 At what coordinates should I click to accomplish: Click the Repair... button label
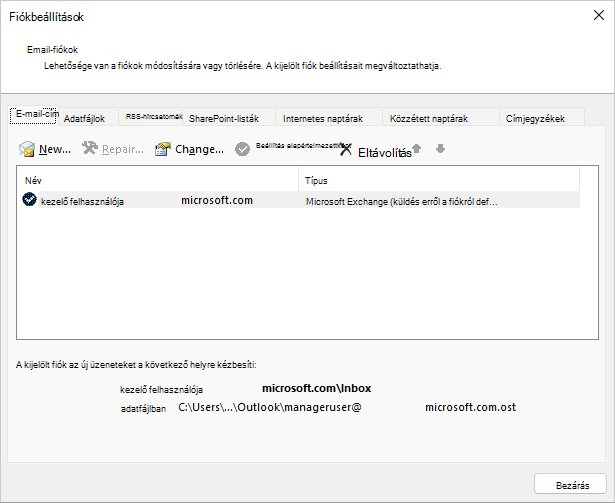(x=123, y=149)
